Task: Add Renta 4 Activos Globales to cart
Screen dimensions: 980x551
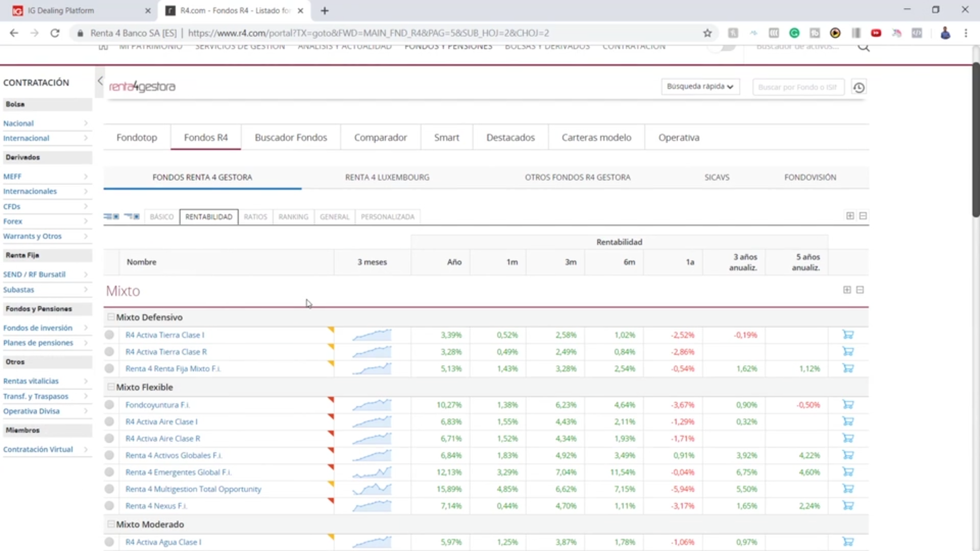Action: (848, 455)
